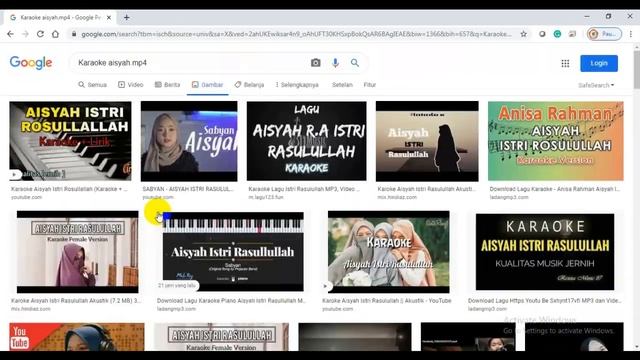Screen dimensions: 640x360
Task: Click the address bar URL
Action: point(296,34)
